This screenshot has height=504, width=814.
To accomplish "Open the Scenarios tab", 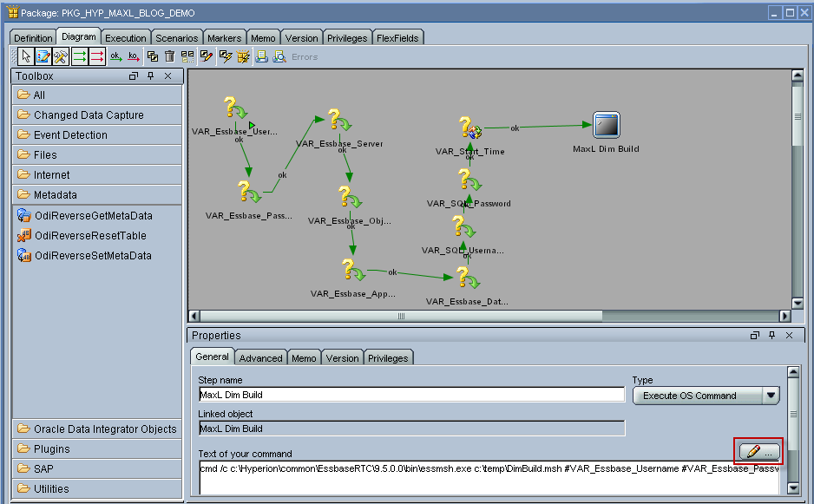I will coord(176,38).
